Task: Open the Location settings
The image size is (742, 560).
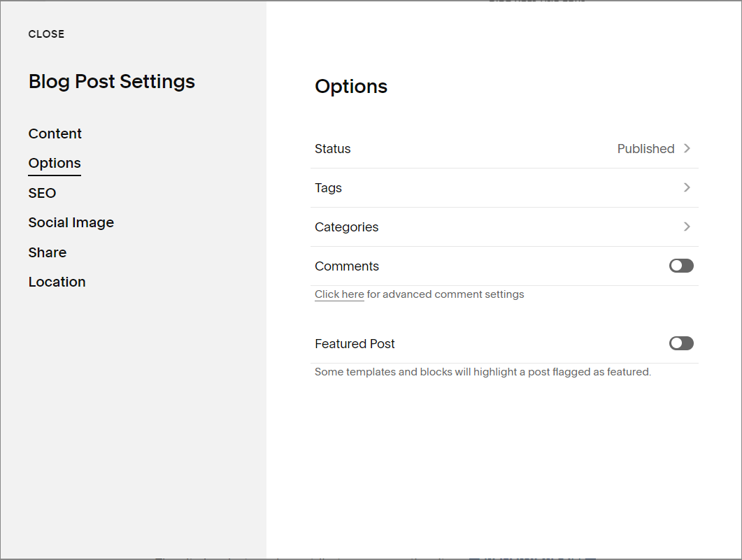Action: [57, 282]
